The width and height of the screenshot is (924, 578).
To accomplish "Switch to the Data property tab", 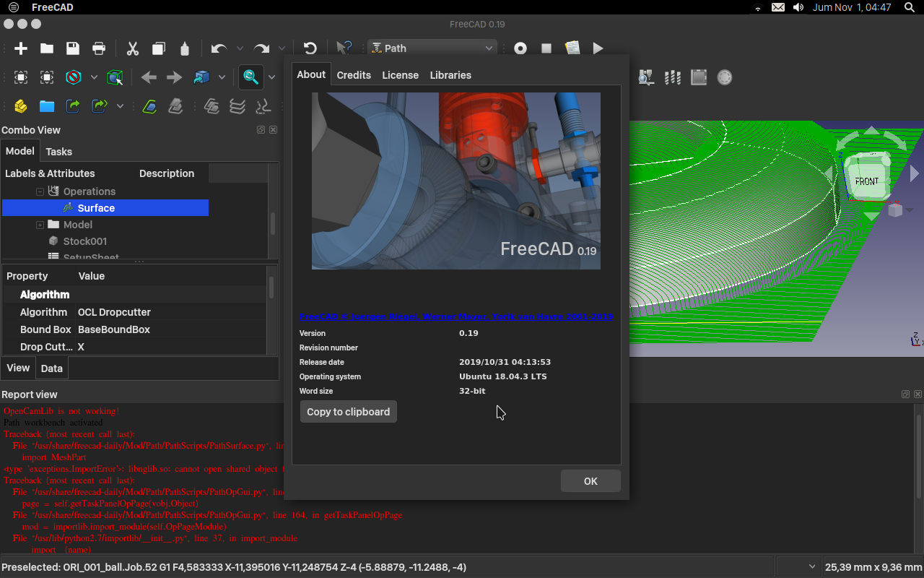I will tap(51, 368).
